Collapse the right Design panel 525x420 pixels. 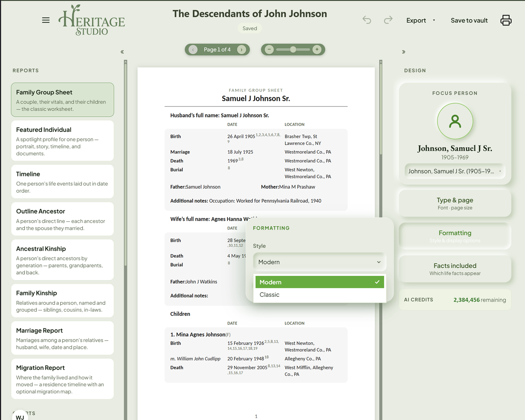[x=404, y=52]
